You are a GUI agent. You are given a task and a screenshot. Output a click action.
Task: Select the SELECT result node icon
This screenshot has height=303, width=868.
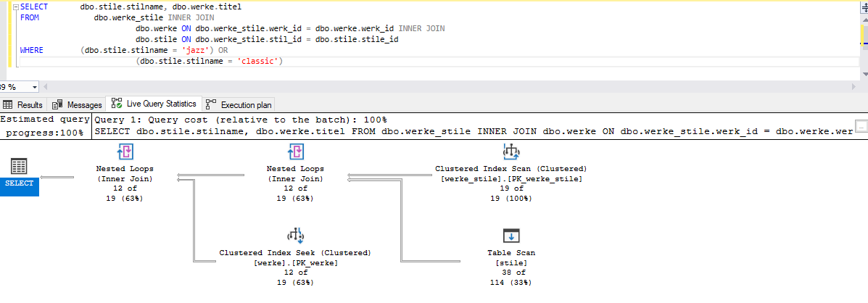point(20,165)
